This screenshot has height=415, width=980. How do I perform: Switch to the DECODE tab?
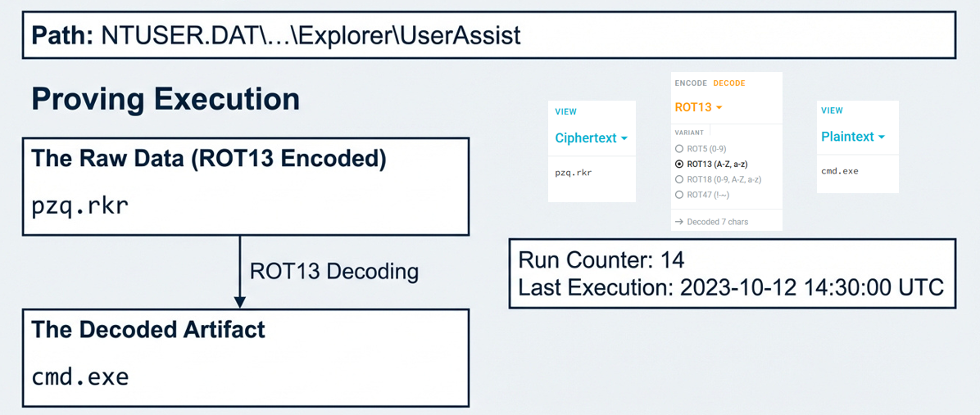(729, 83)
